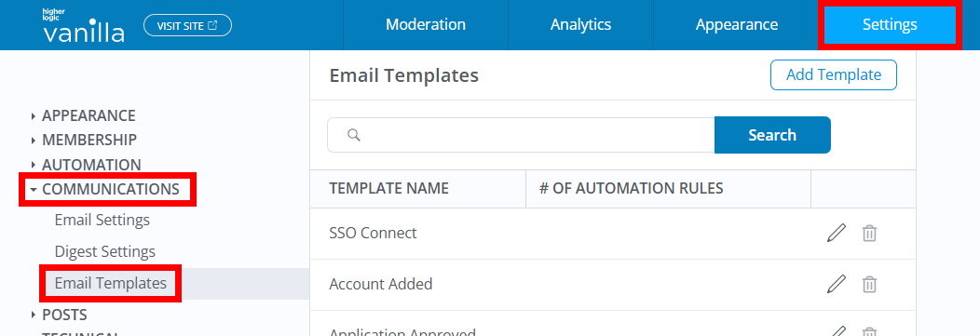Edit the SSO Connect template

point(837,233)
